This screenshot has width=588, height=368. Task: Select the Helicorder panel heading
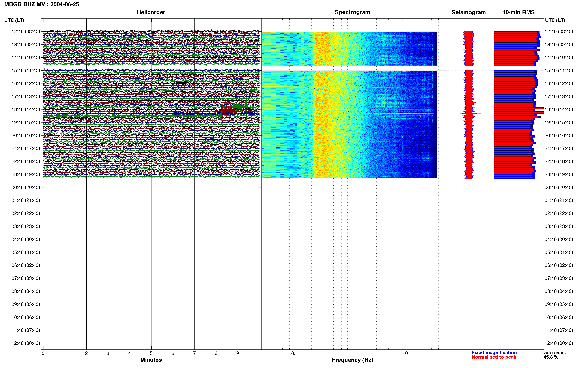tap(151, 12)
